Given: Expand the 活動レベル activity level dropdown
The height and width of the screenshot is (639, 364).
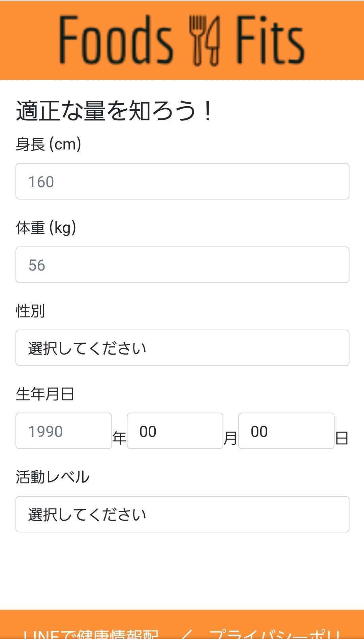Looking at the screenshot, I should pos(182,514).
